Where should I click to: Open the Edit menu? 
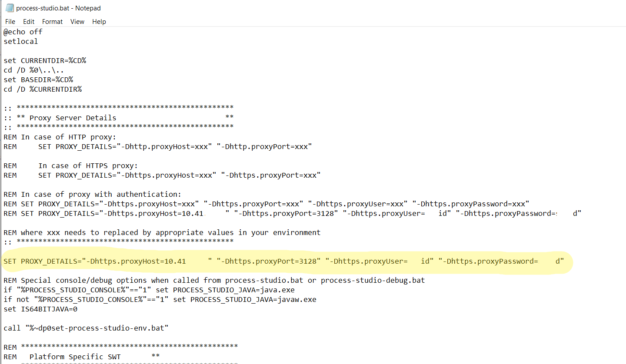click(x=29, y=22)
